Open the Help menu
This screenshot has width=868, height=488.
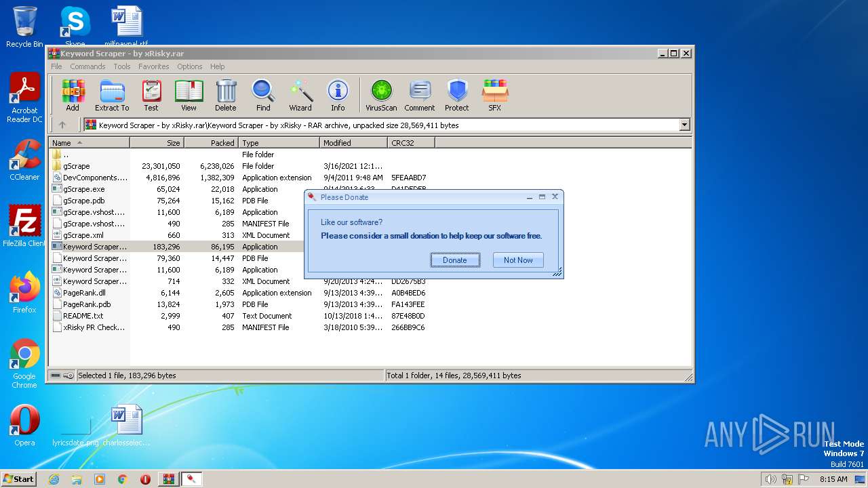217,66
